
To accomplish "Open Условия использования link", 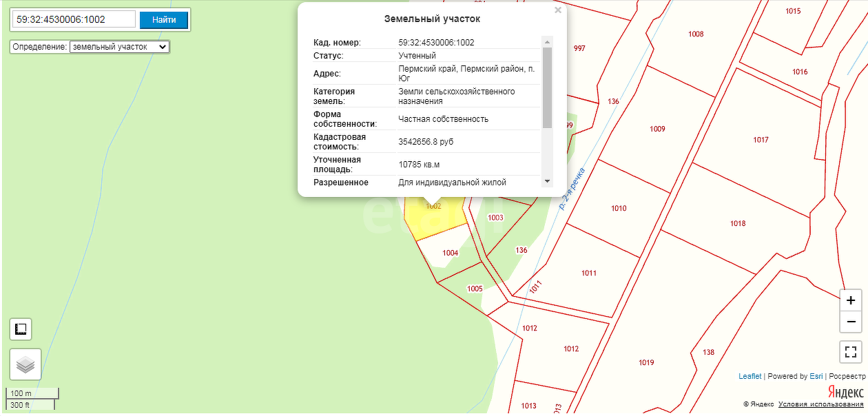I will (821, 404).
